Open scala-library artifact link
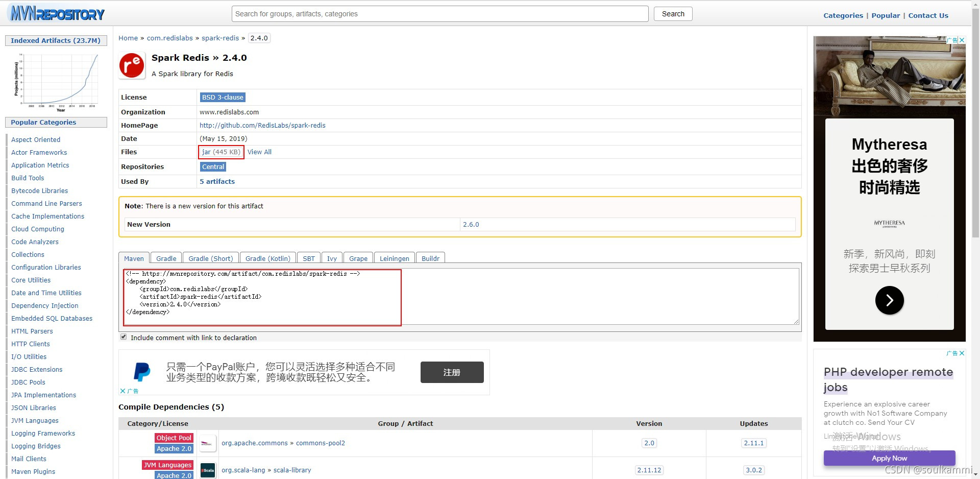 click(292, 470)
